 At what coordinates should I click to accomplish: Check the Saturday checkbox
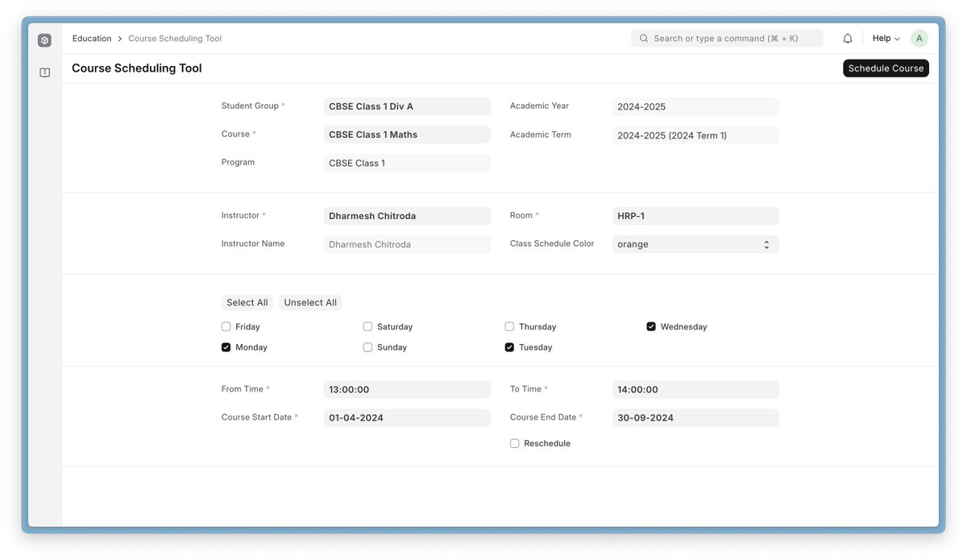pos(367,327)
